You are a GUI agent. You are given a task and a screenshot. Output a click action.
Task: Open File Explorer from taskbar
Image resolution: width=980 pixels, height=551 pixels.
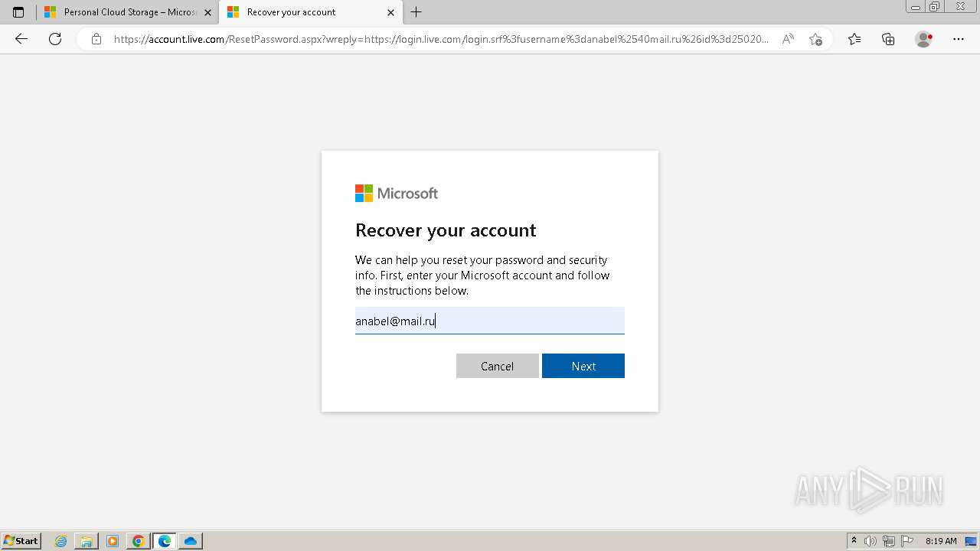coord(87,541)
